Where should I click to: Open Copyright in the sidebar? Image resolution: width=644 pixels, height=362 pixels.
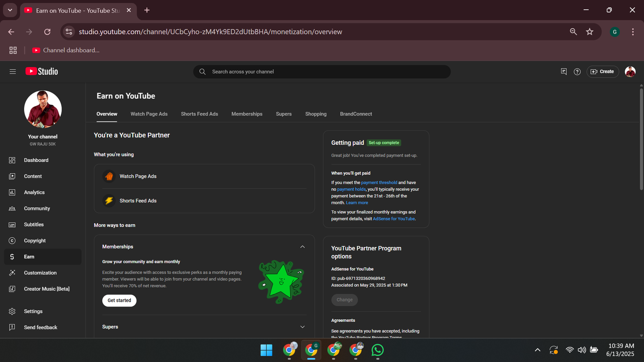pyautogui.click(x=43, y=241)
